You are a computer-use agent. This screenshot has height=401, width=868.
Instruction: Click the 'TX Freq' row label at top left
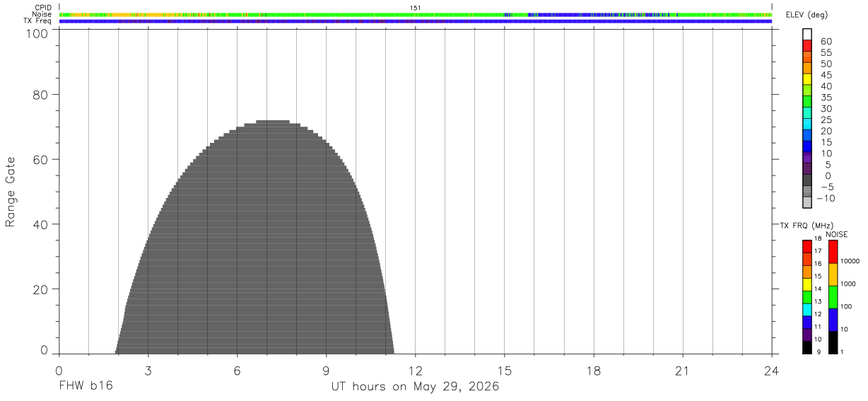[38, 21]
